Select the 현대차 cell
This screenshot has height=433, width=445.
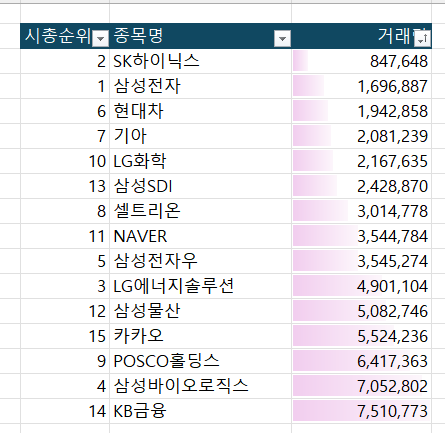(200, 111)
